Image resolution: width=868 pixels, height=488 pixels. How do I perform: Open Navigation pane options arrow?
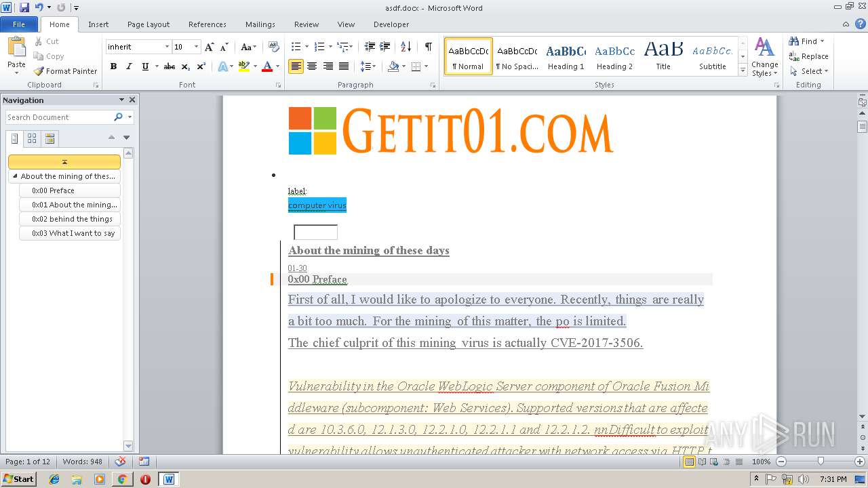tap(121, 100)
